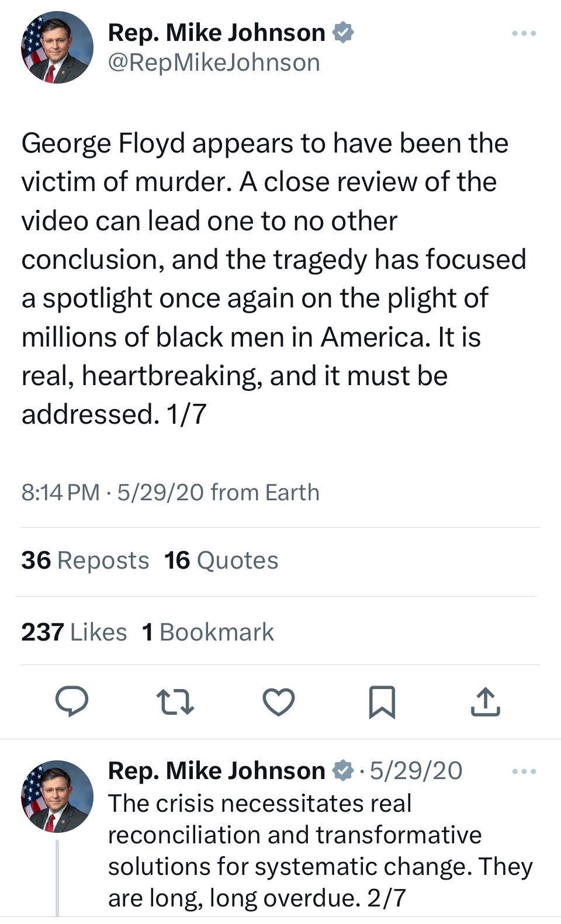Tap the reply speech bubble icon
This screenshot has height=924, width=561.
coord(71,701)
